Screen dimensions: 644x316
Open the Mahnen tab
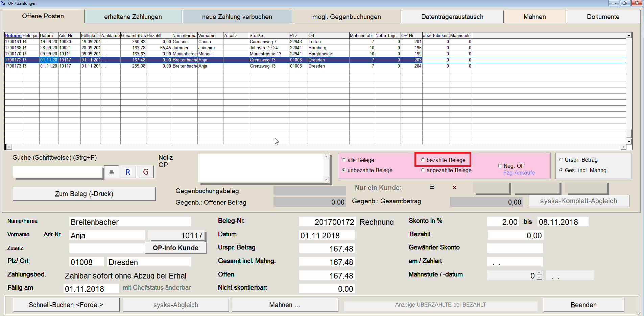(535, 17)
